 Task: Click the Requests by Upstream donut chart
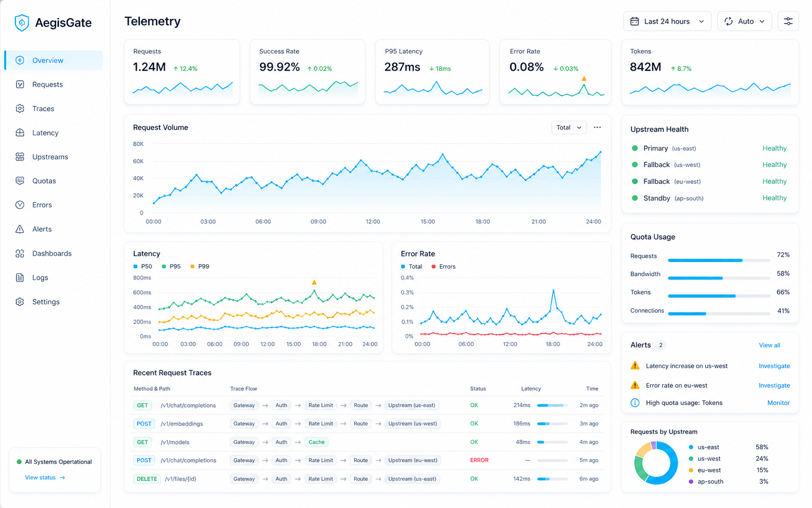(656, 463)
